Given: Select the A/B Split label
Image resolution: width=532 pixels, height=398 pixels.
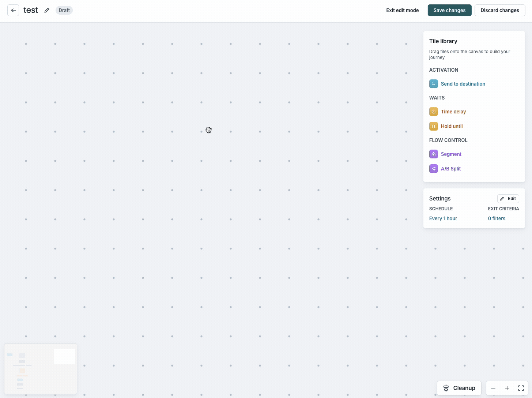Looking at the screenshot, I should pos(451,169).
